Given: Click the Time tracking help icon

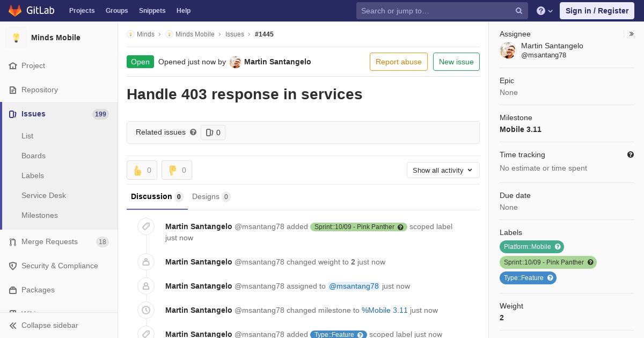Looking at the screenshot, I should point(631,155).
